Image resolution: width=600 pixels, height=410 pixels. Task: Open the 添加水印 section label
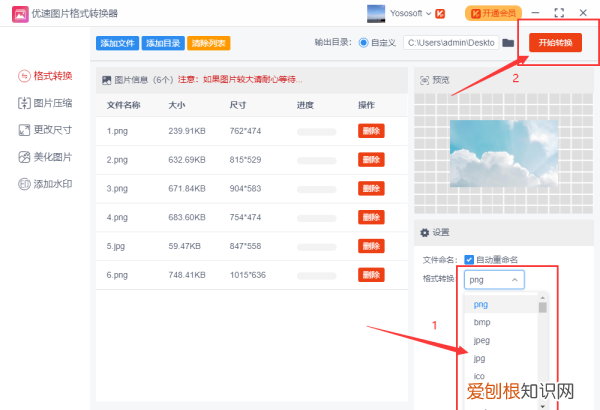(x=53, y=184)
